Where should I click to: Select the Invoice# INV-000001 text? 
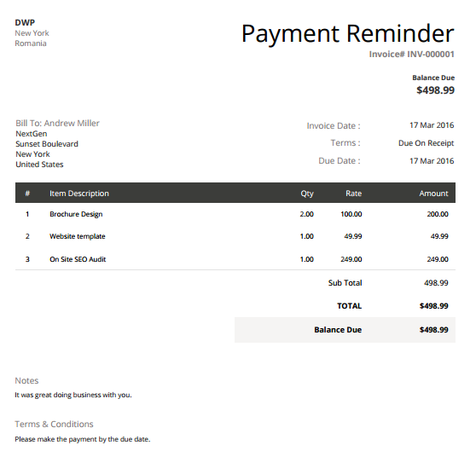[x=412, y=55]
